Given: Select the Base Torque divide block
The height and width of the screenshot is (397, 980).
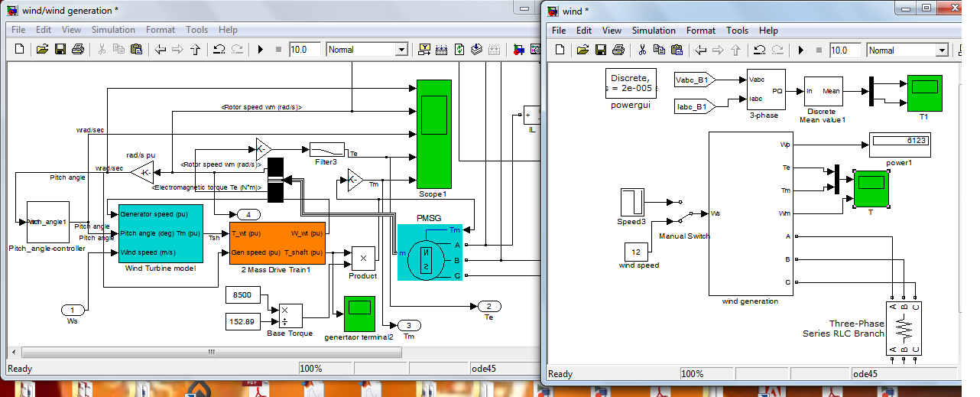Looking at the screenshot, I should point(290,315).
